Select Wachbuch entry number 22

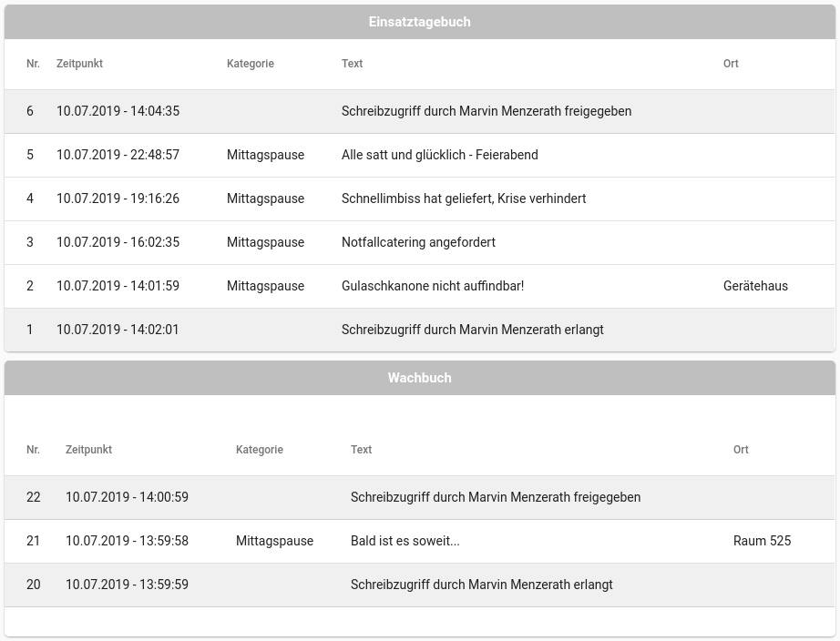tap(34, 497)
